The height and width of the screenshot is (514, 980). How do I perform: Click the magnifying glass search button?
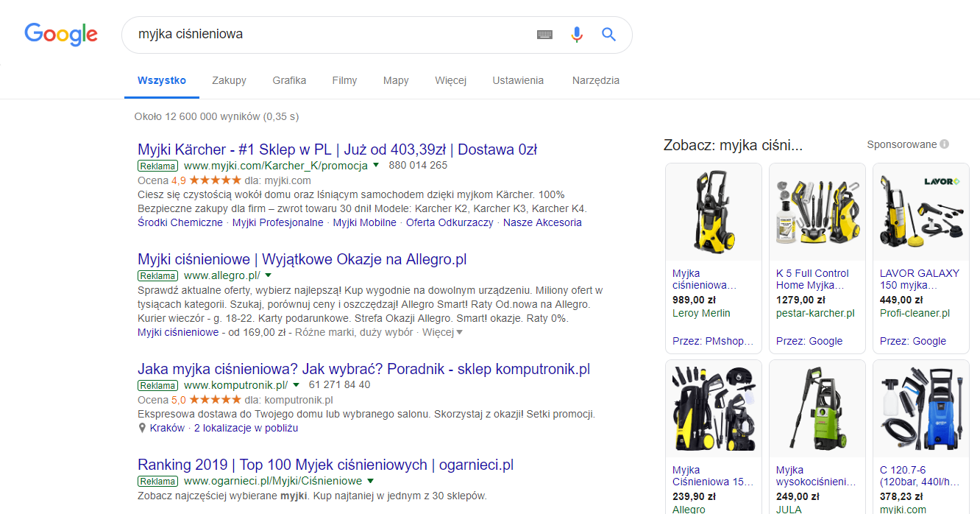608,35
